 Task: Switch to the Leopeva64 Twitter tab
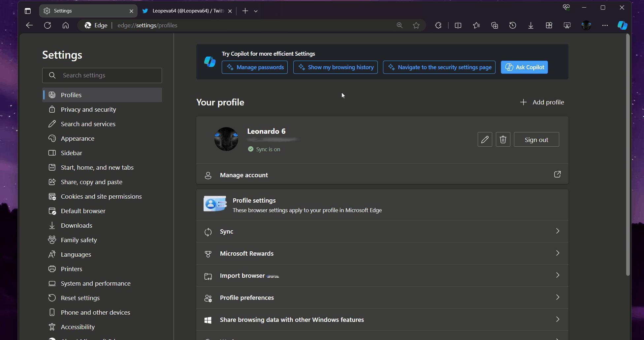(187, 11)
